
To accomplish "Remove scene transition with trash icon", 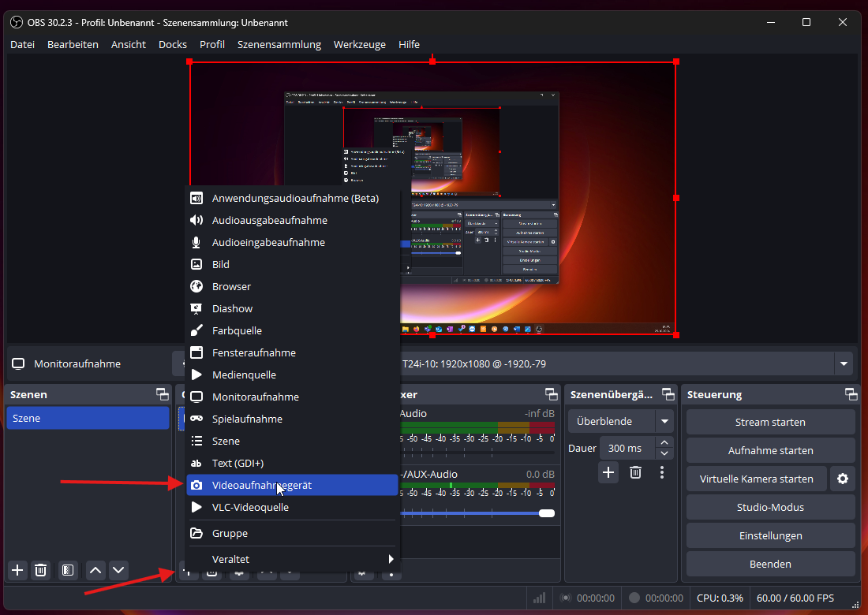I will click(x=635, y=472).
